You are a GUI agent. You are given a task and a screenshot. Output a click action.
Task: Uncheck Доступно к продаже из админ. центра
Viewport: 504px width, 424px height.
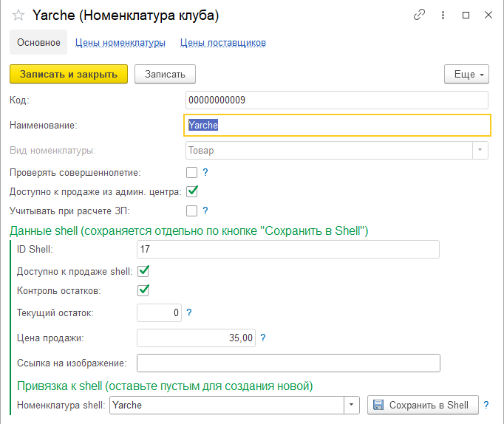pyautogui.click(x=191, y=191)
